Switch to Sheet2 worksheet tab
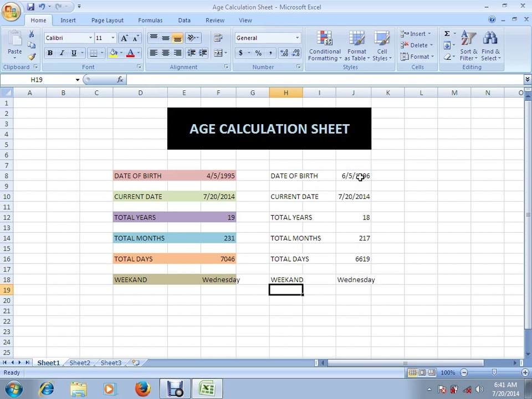Image resolution: width=532 pixels, height=399 pixels. tap(80, 362)
